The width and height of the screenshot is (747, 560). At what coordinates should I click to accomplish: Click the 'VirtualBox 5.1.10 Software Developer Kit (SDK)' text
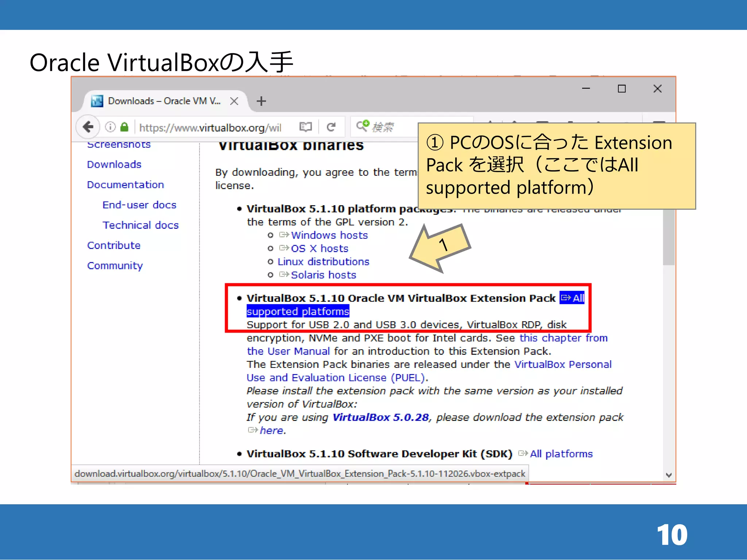[379, 454]
